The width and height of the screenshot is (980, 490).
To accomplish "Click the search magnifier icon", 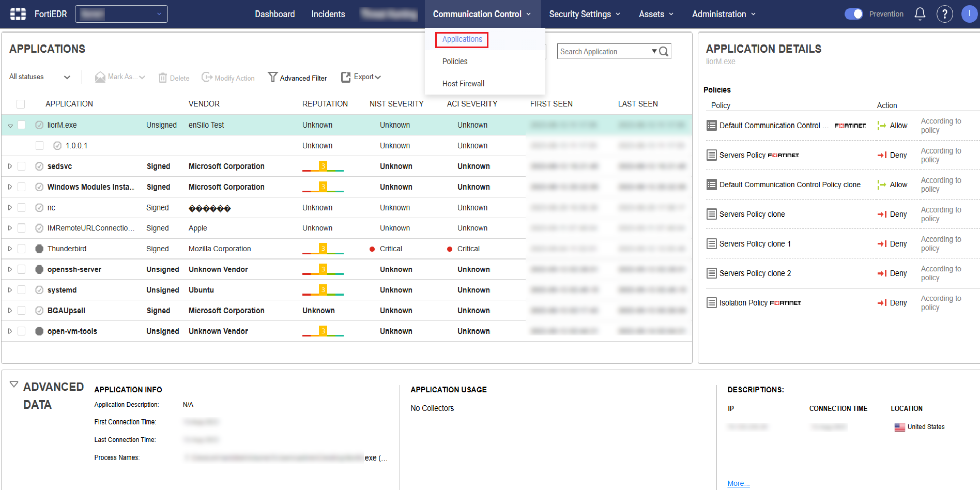I will click(x=664, y=52).
